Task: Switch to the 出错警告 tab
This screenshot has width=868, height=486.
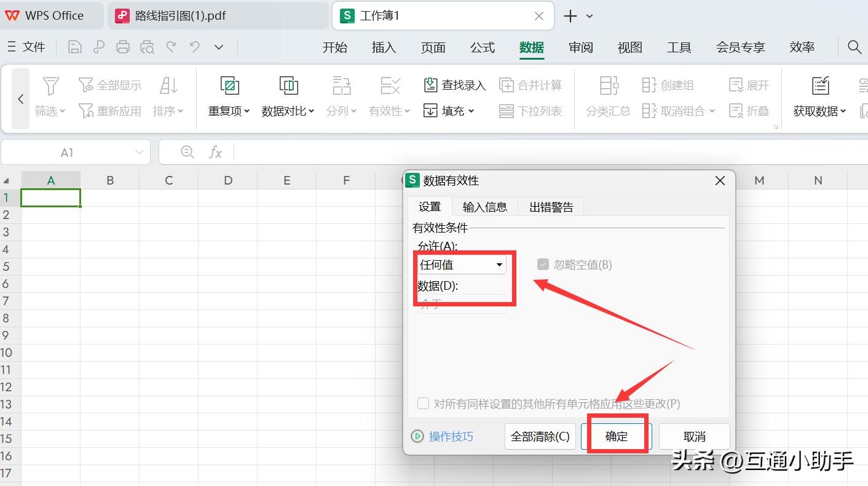Action: (x=551, y=207)
